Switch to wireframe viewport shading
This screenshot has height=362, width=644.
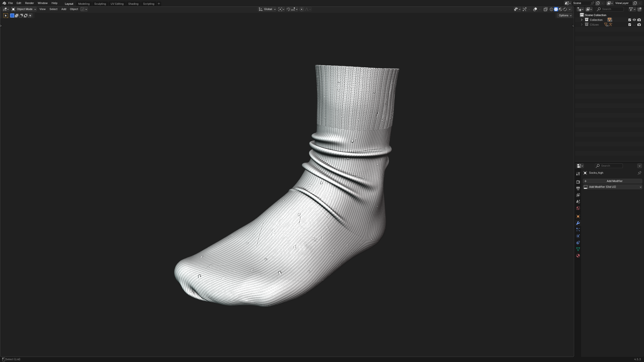point(551,9)
